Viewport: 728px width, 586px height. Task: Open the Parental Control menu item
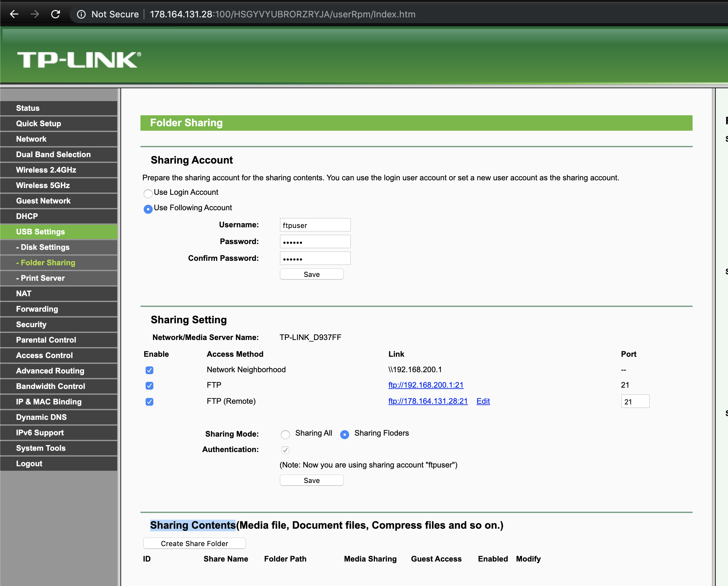[59, 340]
